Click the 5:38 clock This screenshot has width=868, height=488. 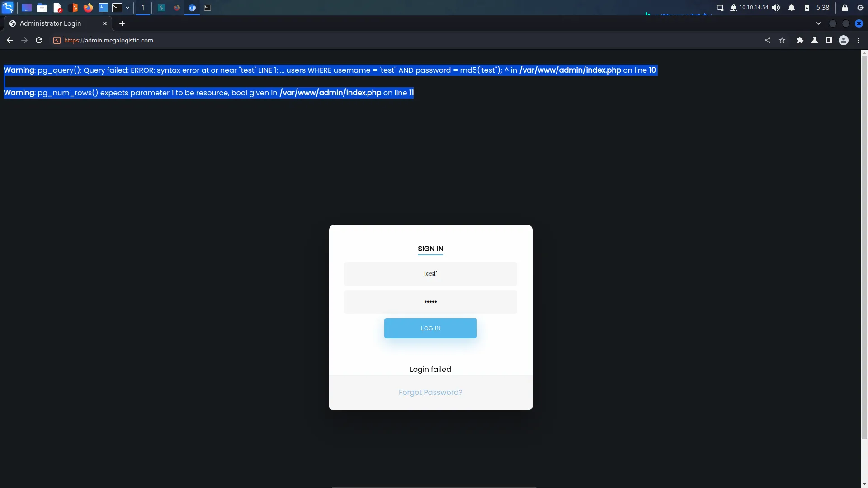(x=823, y=8)
